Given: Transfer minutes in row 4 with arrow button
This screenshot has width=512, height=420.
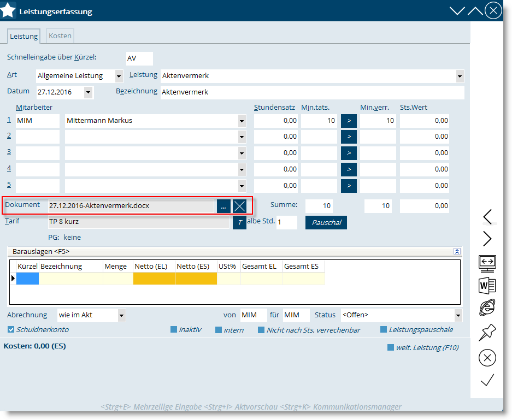Looking at the screenshot, I should click(349, 169).
